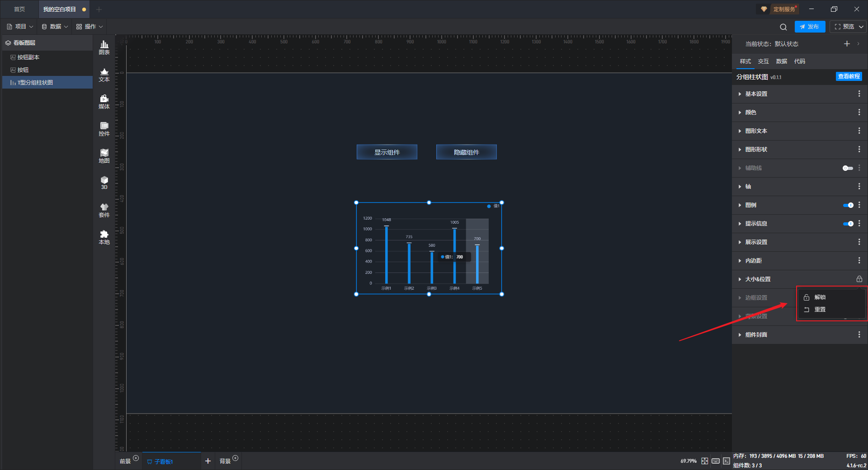Open the 图表 chart components icon
The image size is (868, 470).
pos(104,47)
